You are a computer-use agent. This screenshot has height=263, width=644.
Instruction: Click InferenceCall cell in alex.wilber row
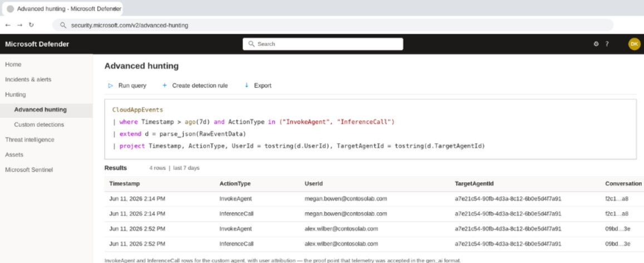tap(236, 243)
